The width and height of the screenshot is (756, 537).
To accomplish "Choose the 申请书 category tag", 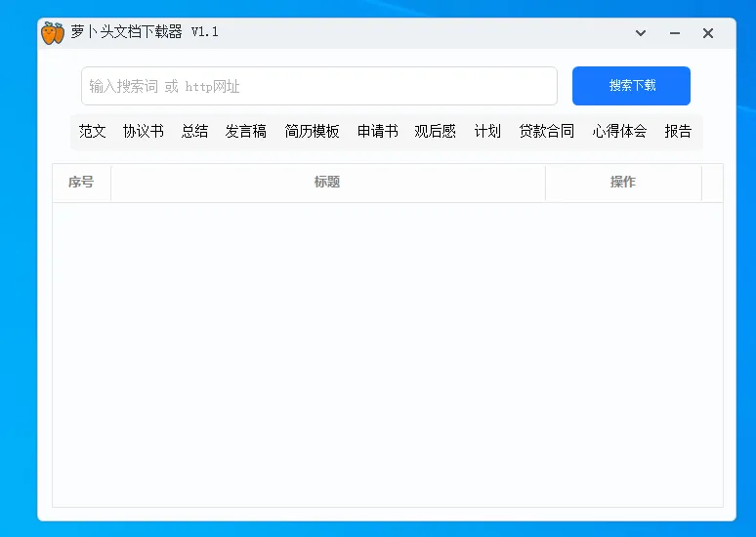I will click(x=378, y=131).
